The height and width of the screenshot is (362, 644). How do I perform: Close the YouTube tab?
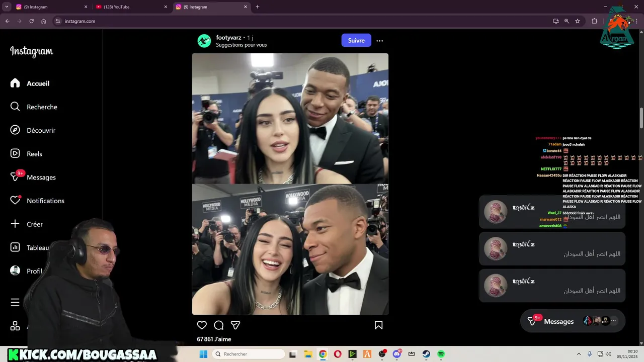coord(166,7)
